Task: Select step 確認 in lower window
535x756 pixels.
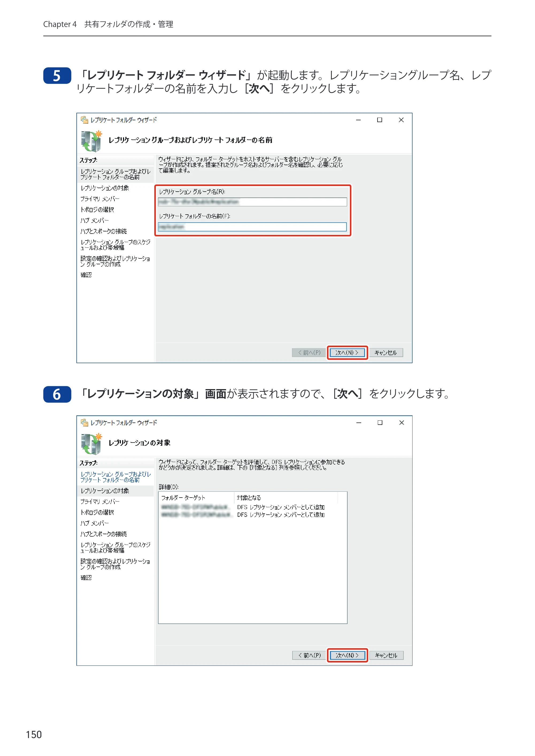Action: [x=86, y=577]
